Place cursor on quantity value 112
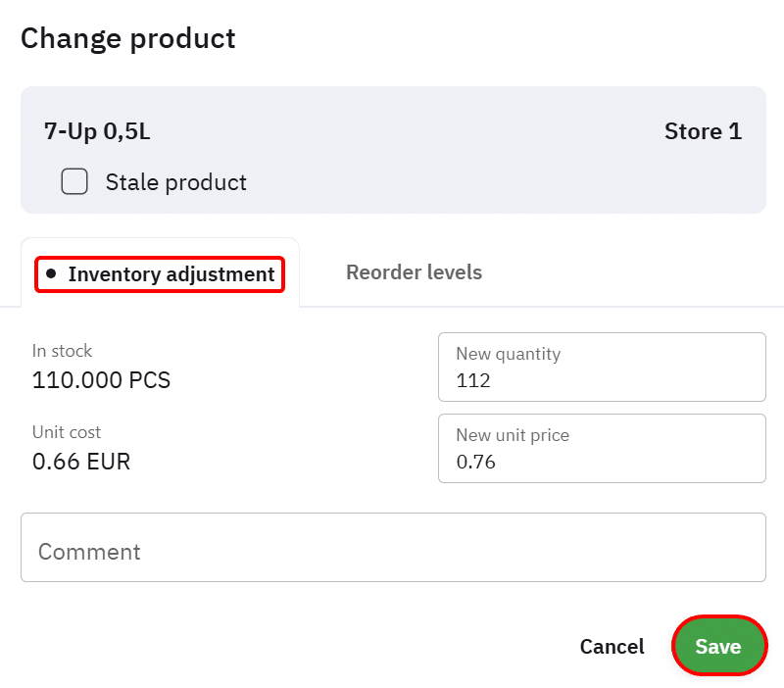The width and height of the screenshot is (784, 688). [473, 380]
